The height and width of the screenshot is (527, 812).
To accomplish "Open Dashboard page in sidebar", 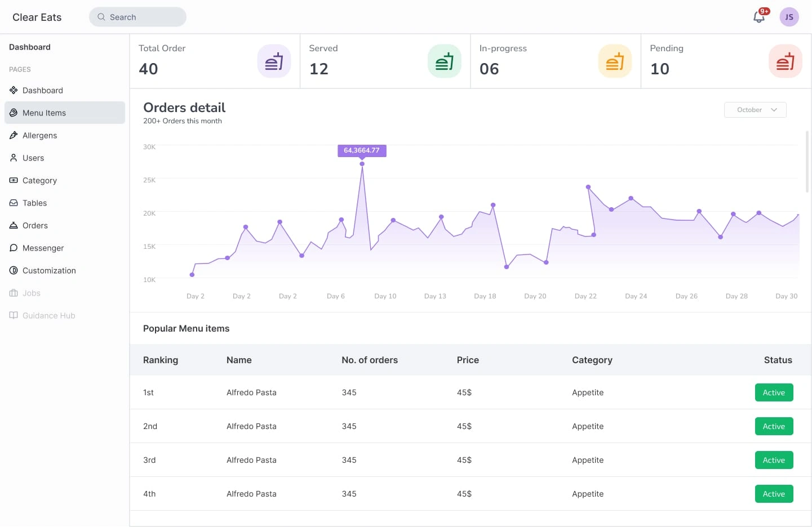I will pyautogui.click(x=65, y=90).
